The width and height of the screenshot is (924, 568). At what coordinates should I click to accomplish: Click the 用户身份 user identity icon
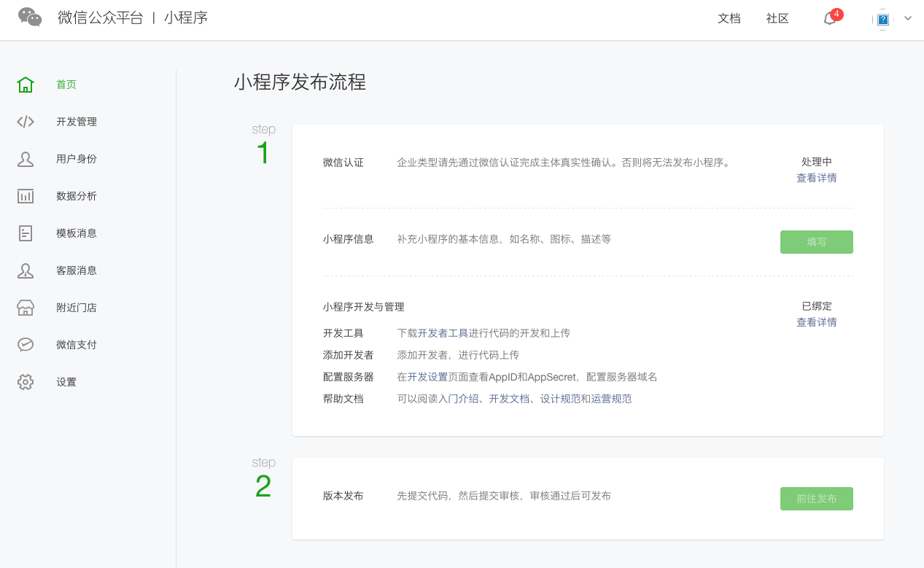26,158
